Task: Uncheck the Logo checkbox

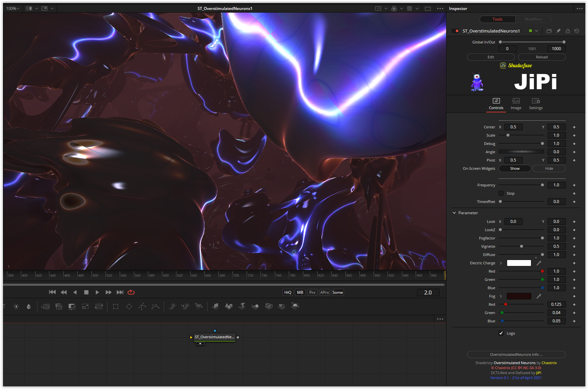Action: tap(501, 333)
